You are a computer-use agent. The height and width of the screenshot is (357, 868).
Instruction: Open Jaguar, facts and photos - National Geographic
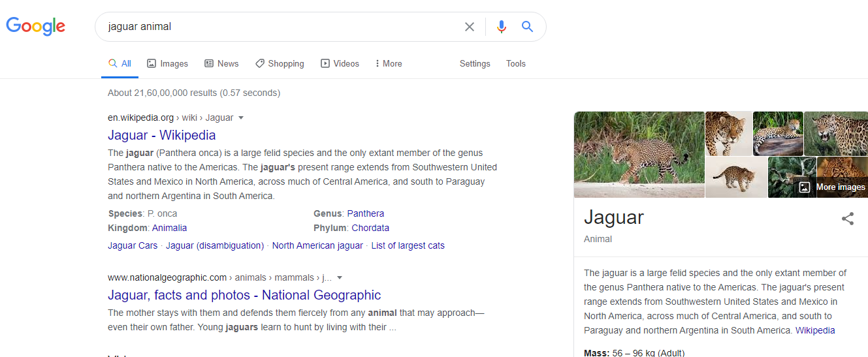pos(244,295)
